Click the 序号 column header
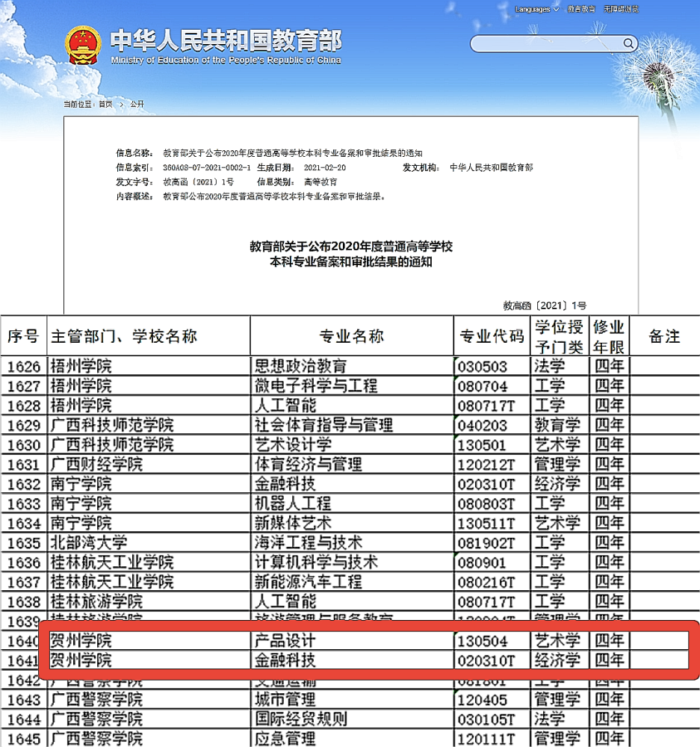This screenshot has width=700, height=747. point(23,336)
